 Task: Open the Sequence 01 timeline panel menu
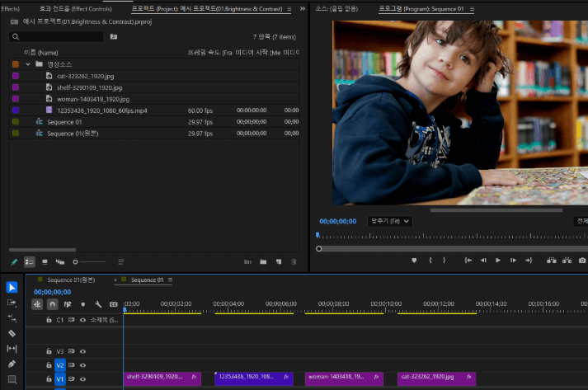point(171,280)
